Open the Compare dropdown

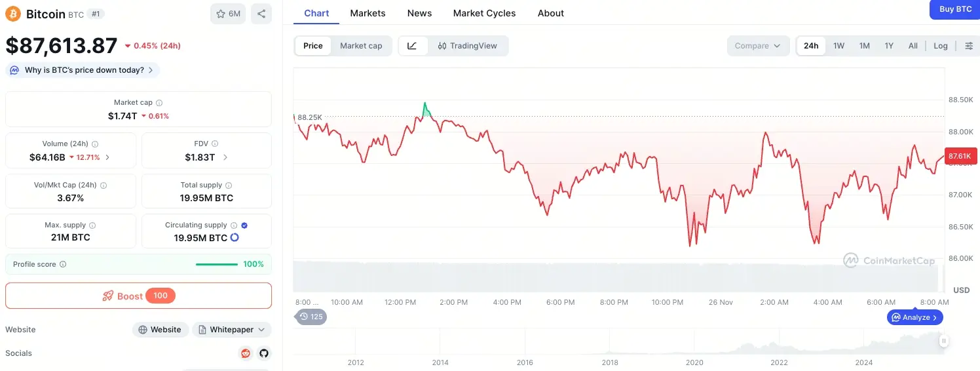[757, 46]
